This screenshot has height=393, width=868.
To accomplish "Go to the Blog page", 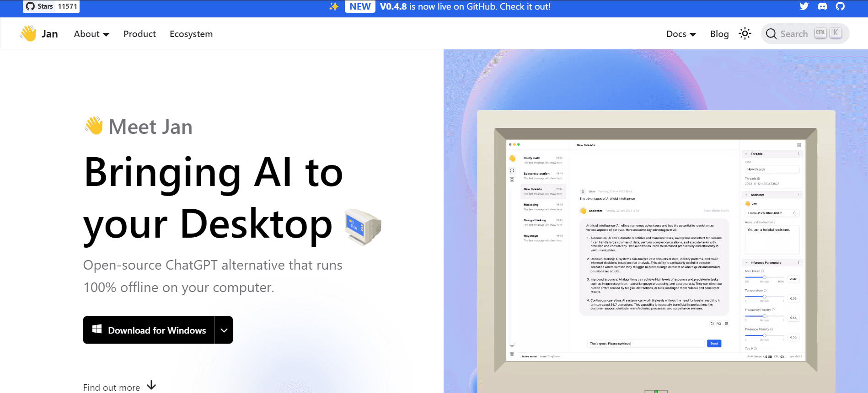I will point(719,34).
